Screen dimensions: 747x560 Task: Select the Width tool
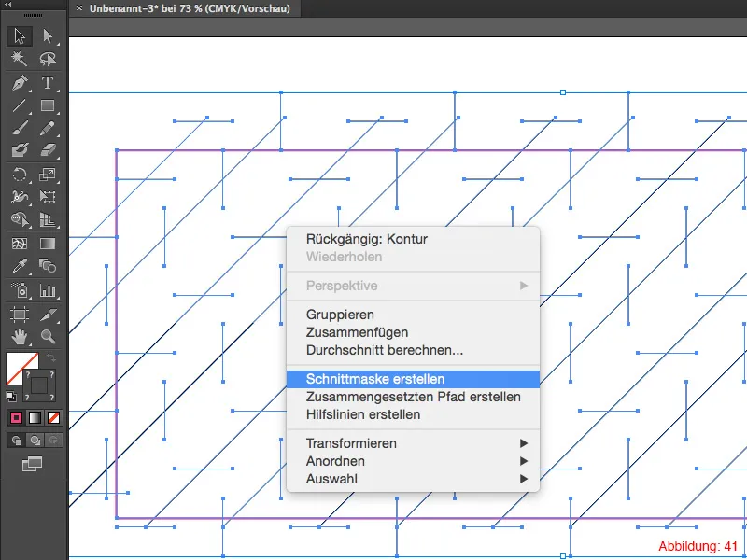tap(20, 197)
